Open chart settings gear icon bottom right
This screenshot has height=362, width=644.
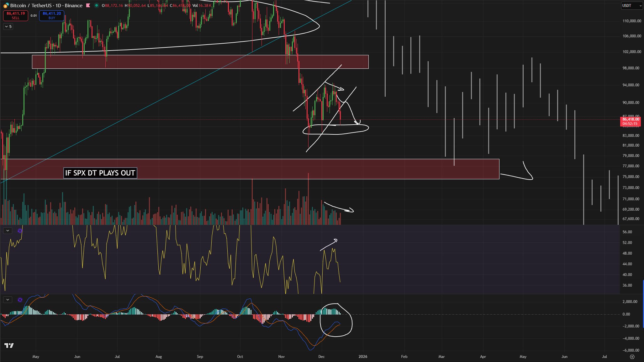tap(632, 357)
